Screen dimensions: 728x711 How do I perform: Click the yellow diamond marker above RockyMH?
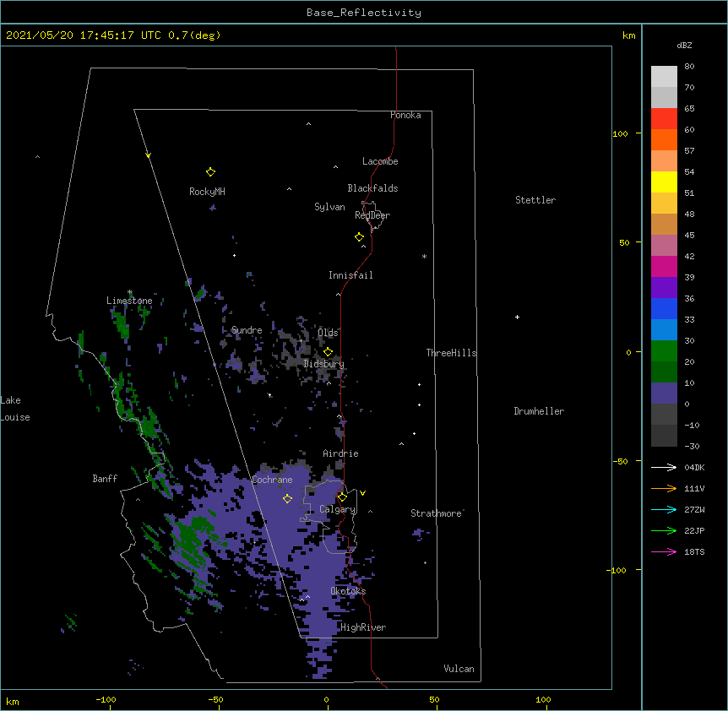(x=210, y=172)
